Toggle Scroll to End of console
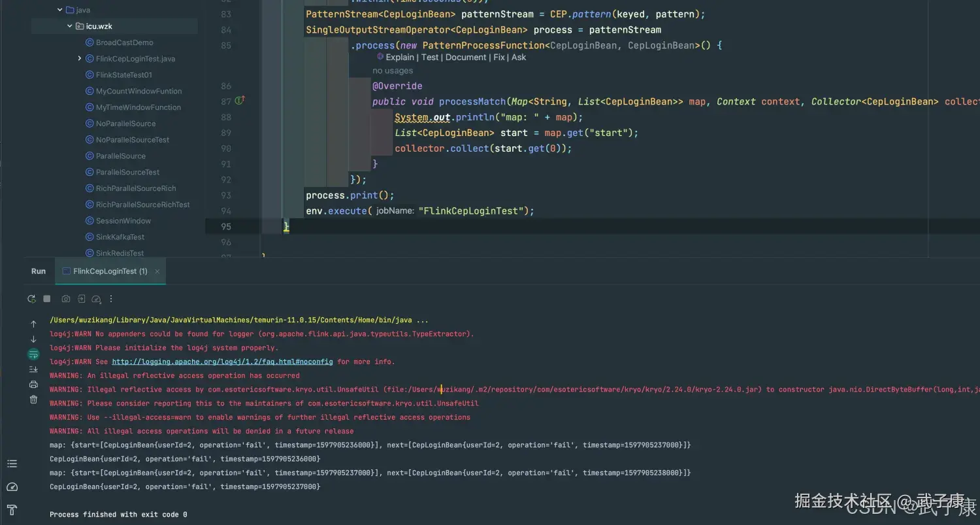The image size is (980, 525). pos(33,369)
